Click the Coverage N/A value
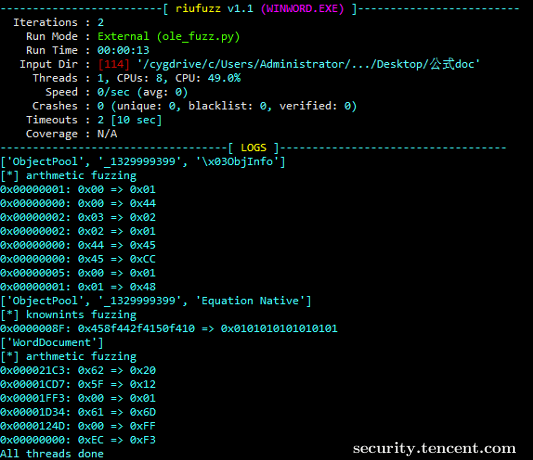The image size is (533, 460). [x=107, y=134]
